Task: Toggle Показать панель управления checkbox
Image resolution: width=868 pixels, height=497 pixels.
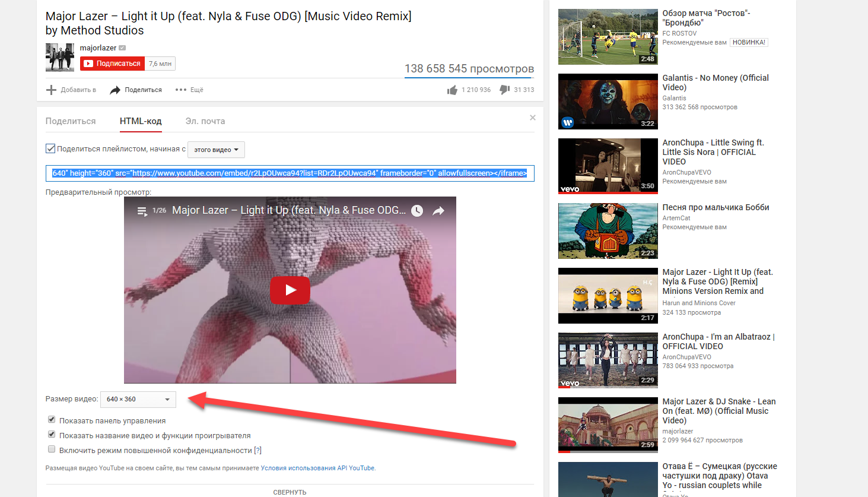Action: (52, 420)
